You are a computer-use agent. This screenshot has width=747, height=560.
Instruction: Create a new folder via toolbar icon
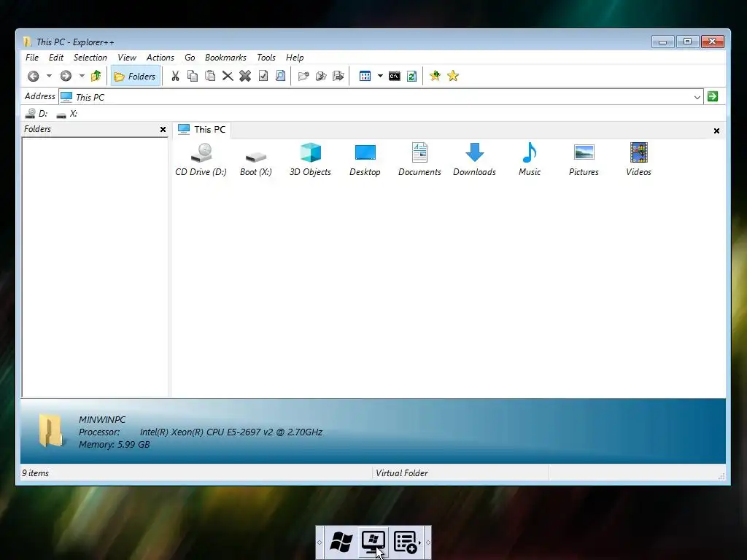(x=303, y=76)
